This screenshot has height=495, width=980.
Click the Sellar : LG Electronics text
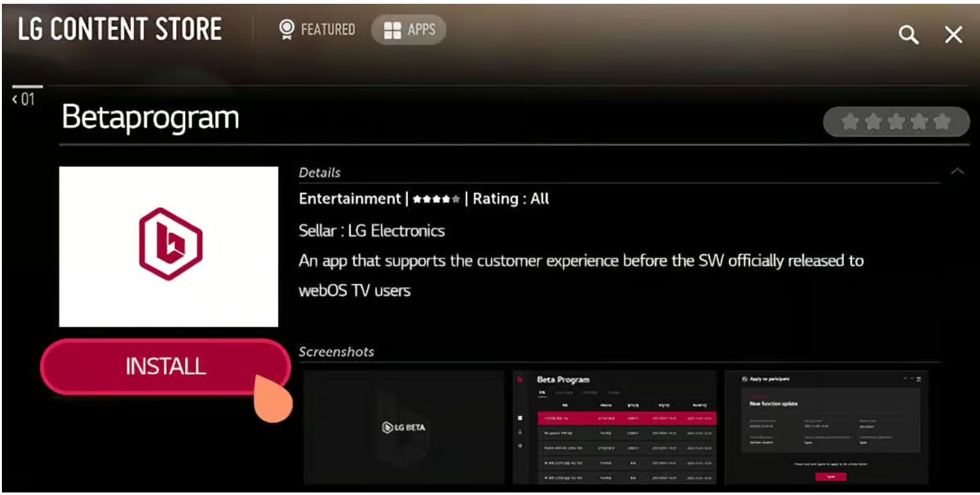point(372,230)
